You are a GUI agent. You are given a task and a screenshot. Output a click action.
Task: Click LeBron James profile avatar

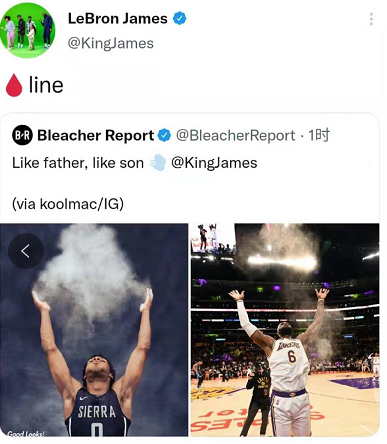point(27,30)
